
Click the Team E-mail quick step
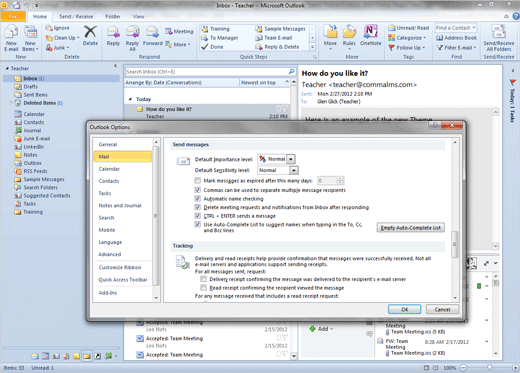click(x=274, y=38)
